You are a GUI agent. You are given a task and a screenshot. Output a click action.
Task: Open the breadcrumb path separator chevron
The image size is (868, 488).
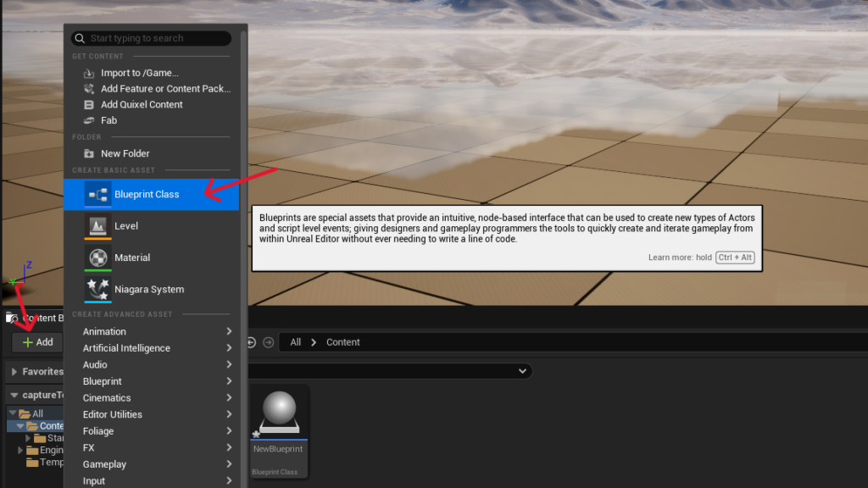pyautogui.click(x=314, y=342)
